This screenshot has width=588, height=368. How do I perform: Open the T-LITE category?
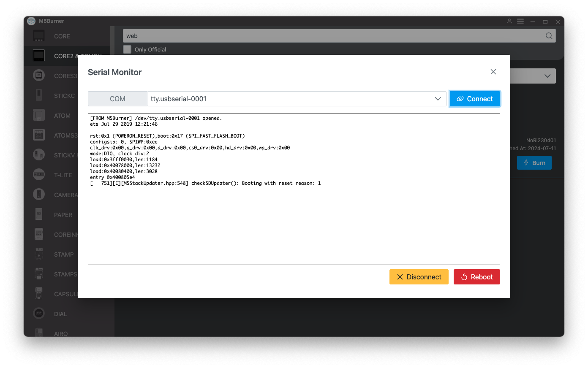[63, 175]
